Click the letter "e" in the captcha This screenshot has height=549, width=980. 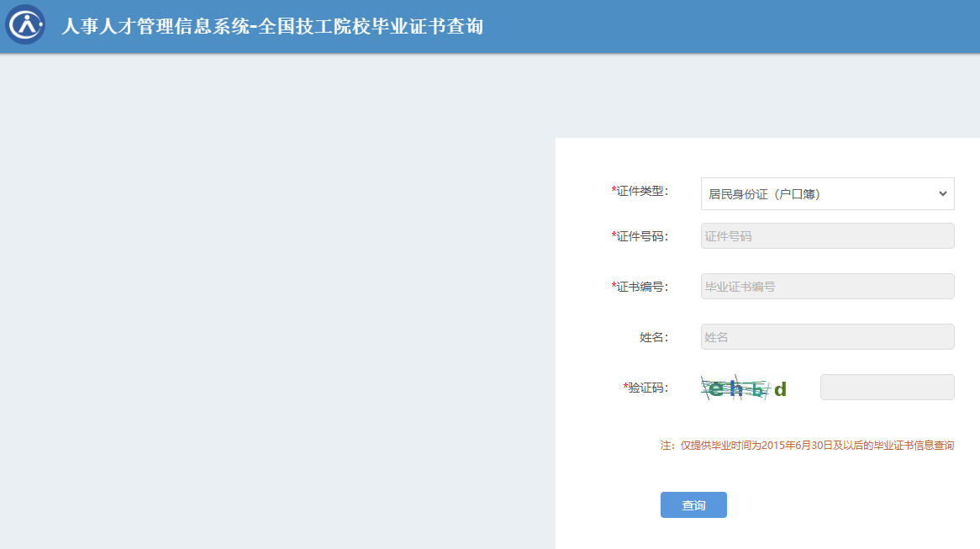(x=715, y=388)
